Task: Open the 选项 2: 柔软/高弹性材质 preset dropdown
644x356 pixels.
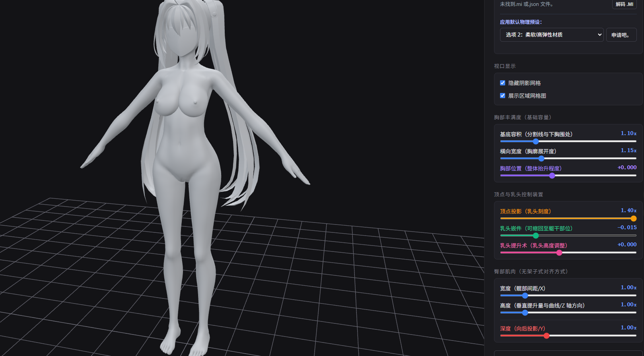Action: coord(552,35)
